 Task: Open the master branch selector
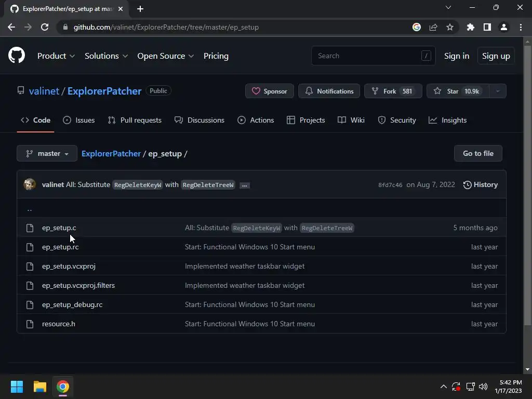[x=47, y=153]
